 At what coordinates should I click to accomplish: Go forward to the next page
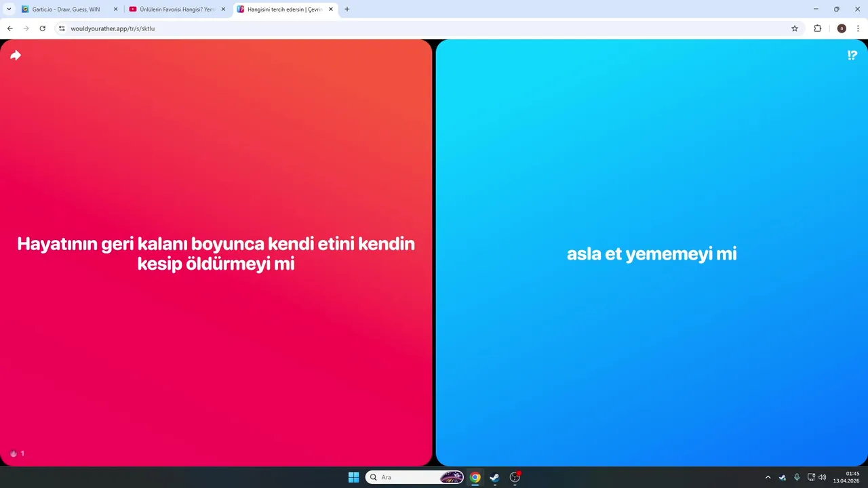click(26, 28)
